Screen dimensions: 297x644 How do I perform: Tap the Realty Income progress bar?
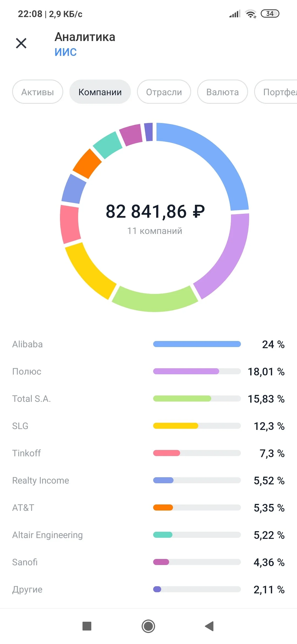click(x=197, y=480)
